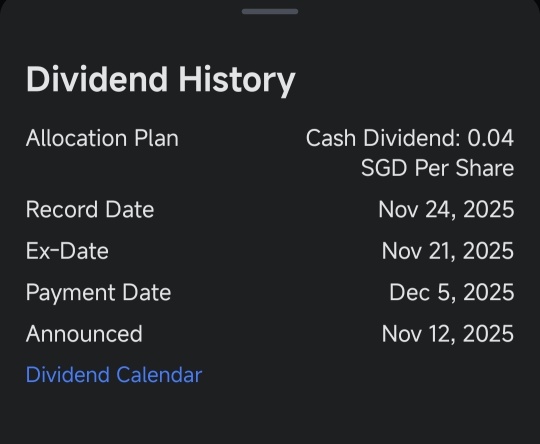The height and width of the screenshot is (444, 540).
Task: Tap the Payment Date label
Action: click(x=98, y=293)
